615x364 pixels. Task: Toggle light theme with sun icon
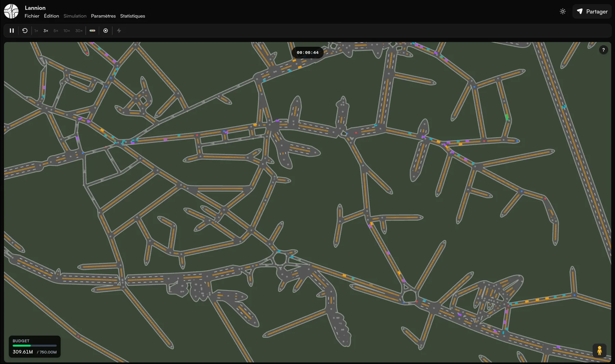(x=563, y=12)
